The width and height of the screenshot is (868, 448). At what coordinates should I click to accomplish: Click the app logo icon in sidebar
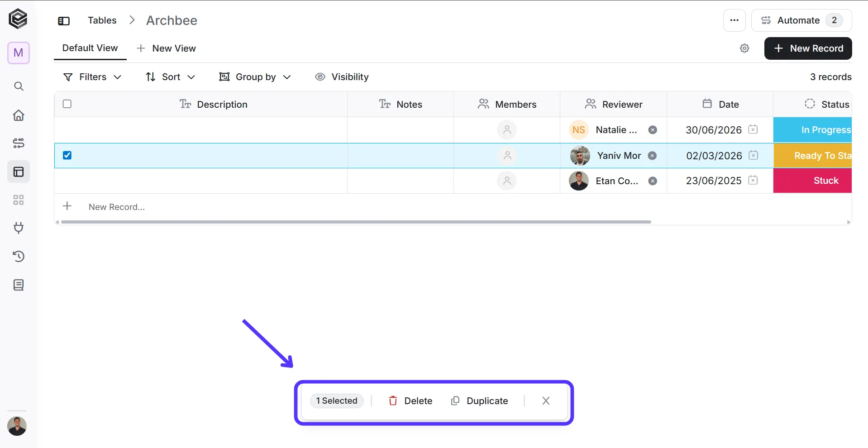click(18, 19)
